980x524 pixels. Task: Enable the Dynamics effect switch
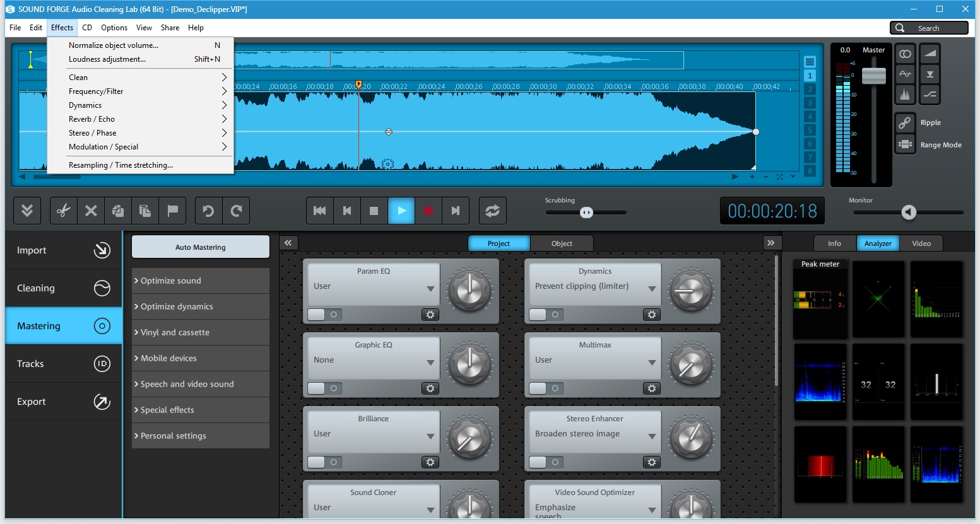pos(546,315)
